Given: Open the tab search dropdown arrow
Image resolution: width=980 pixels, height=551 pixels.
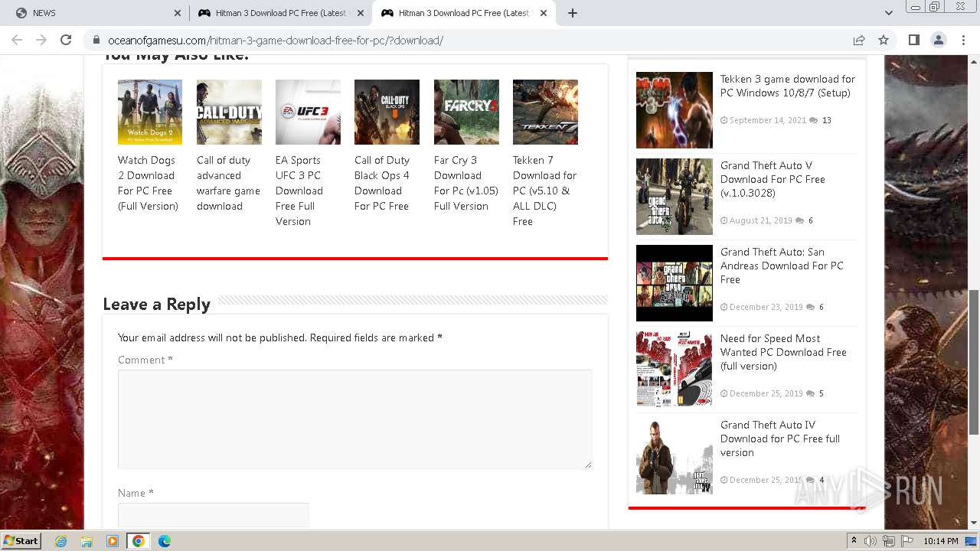Looking at the screenshot, I should pos(888,13).
